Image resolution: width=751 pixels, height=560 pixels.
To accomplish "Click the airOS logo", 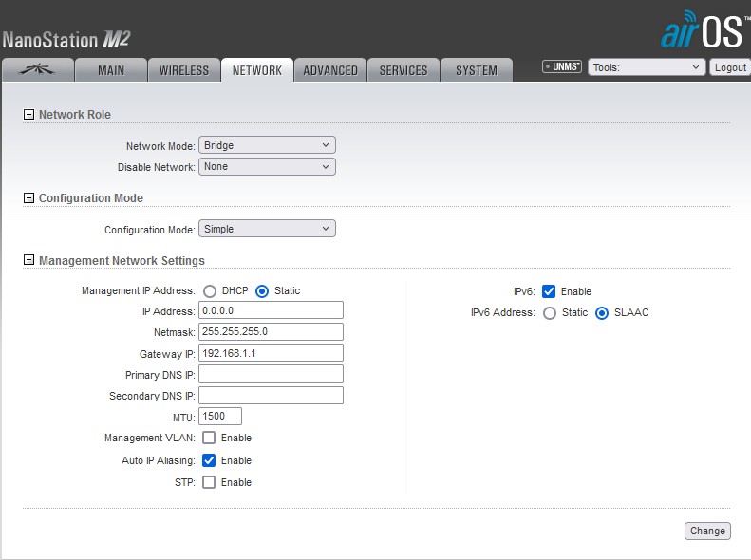I will 704,29.
